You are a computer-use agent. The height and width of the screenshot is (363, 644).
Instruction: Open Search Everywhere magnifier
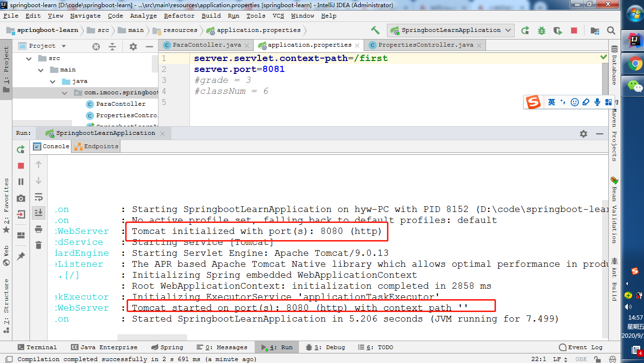click(611, 30)
